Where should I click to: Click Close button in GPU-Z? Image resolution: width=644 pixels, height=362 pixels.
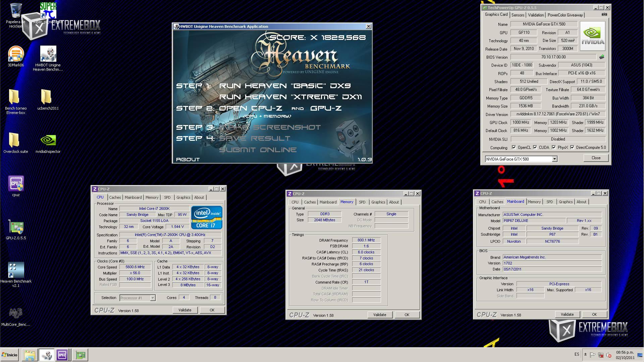(x=596, y=158)
